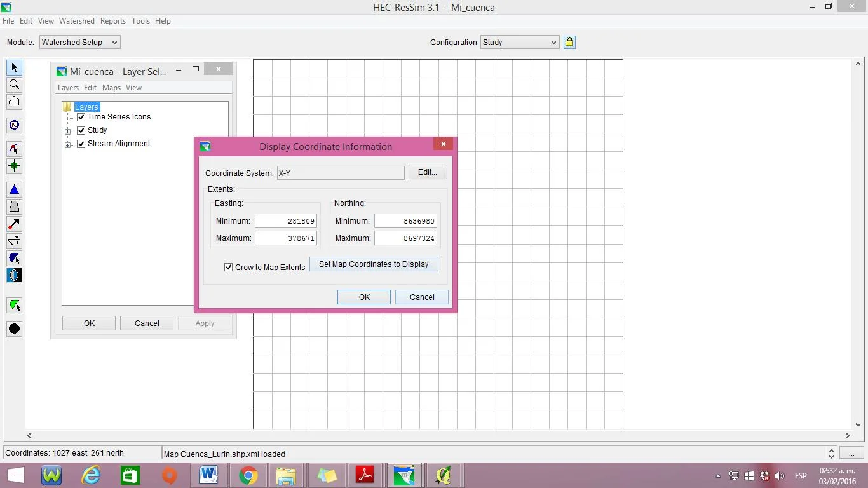Expand the Study tree node
Image resolution: width=868 pixels, height=488 pixels.
tap(67, 131)
